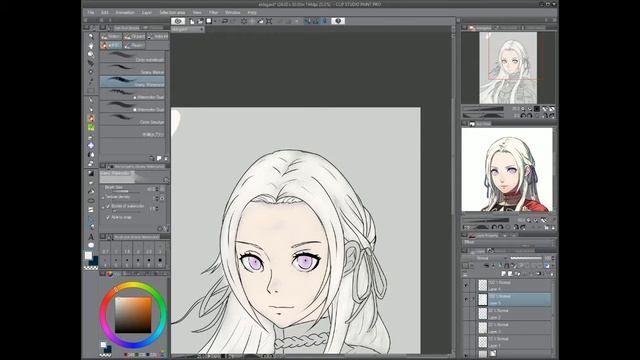Click the Save icon in command bar
Image resolution: width=640 pixels, height=360 pixels.
(x=209, y=21)
